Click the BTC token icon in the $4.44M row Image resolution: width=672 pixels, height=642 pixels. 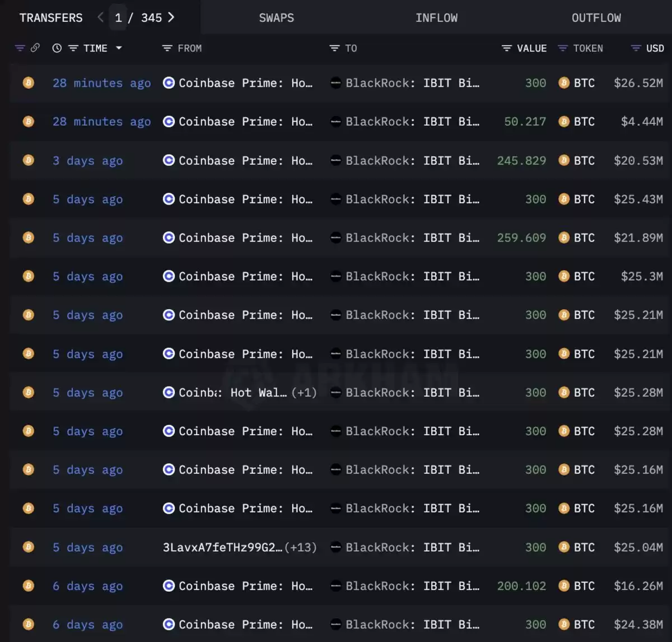pos(564,122)
